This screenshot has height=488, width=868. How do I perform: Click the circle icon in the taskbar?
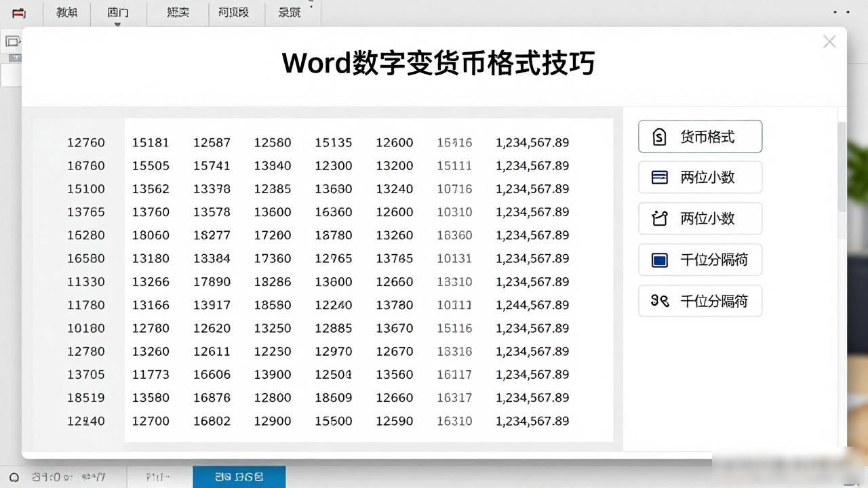click(14, 477)
